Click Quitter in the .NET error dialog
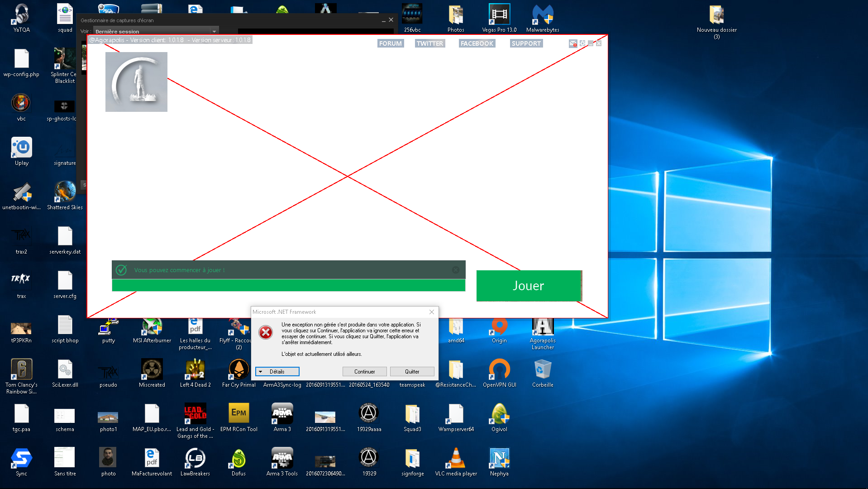The height and width of the screenshot is (489, 868). pyautogui.click(x=412, y=372)
